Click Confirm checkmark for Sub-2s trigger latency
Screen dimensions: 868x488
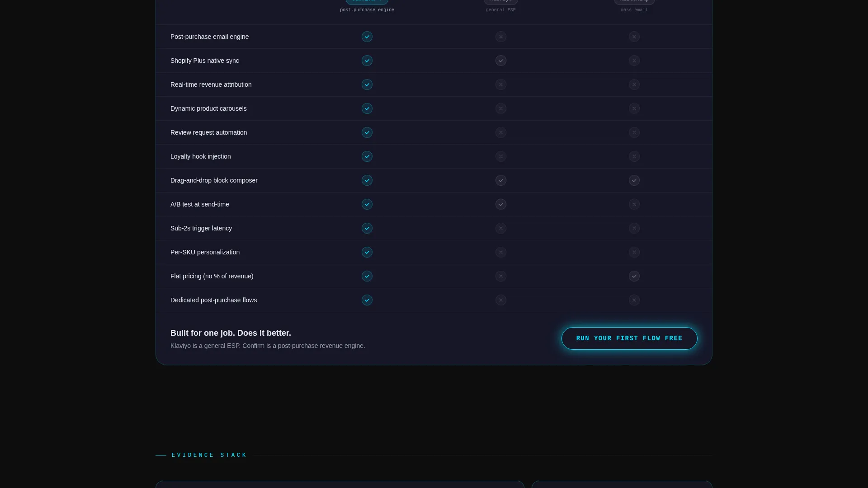pyautogui.click(x=367, y=228)
